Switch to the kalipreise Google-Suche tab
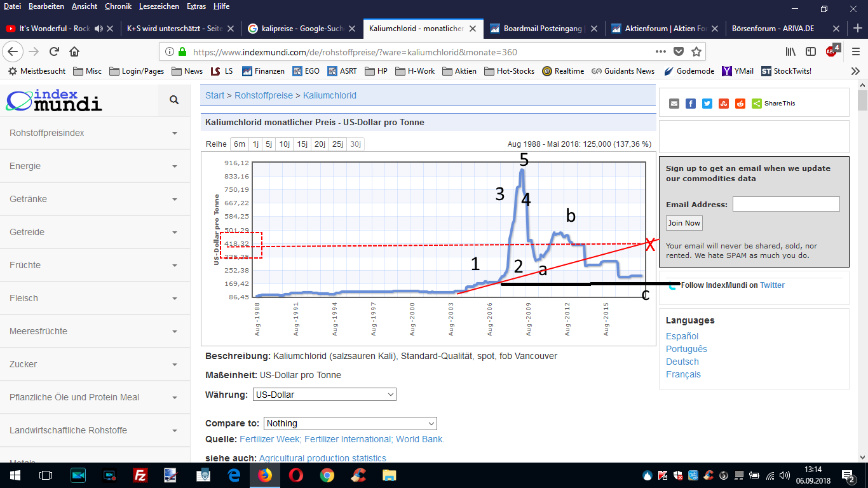 coord(302,29)
